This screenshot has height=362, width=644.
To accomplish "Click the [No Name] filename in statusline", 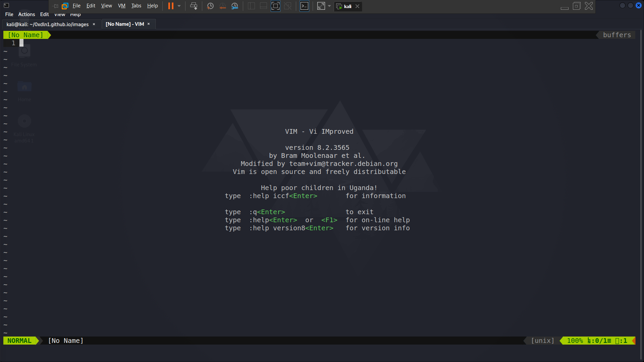I will coord(66,341).
